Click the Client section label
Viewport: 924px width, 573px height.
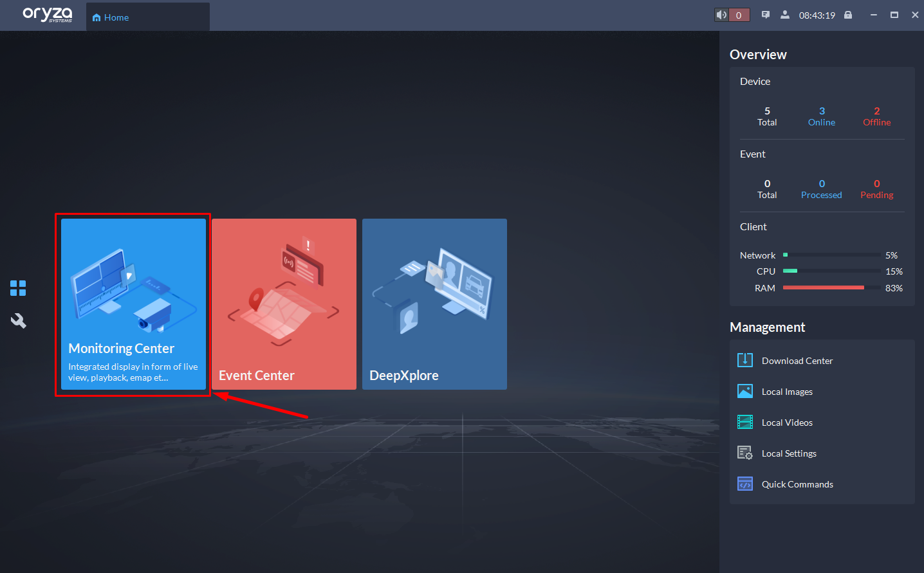coord(753,227)
